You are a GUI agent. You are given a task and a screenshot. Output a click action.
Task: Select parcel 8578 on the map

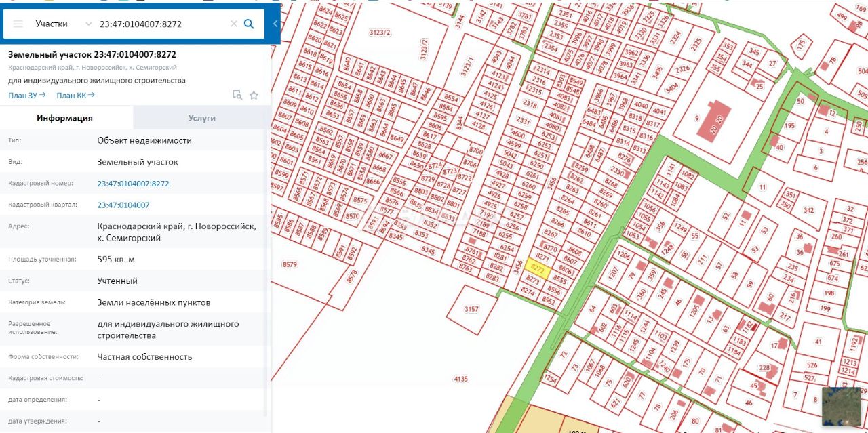(x=352, y=276)
